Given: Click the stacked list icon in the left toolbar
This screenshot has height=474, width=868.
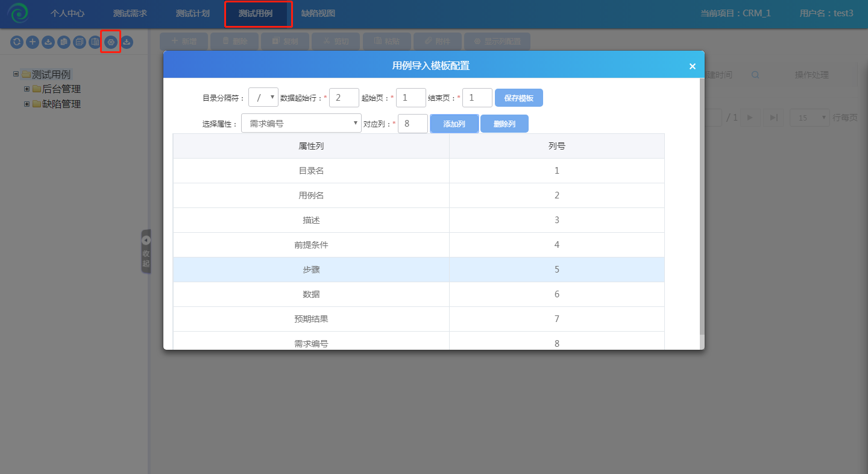Looking at the screenshot, I should [79, 42].
